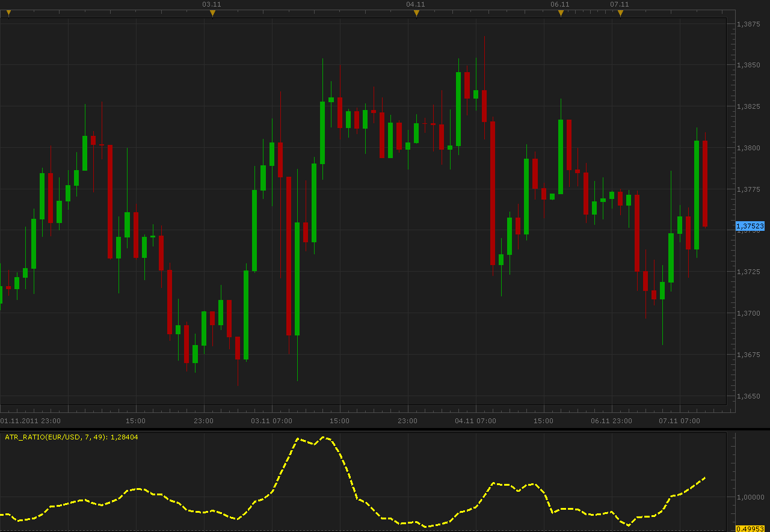Click the 03.11 07:00 time axis label
The width and height of the screenshot is (770, 532).
pos(271,421)
